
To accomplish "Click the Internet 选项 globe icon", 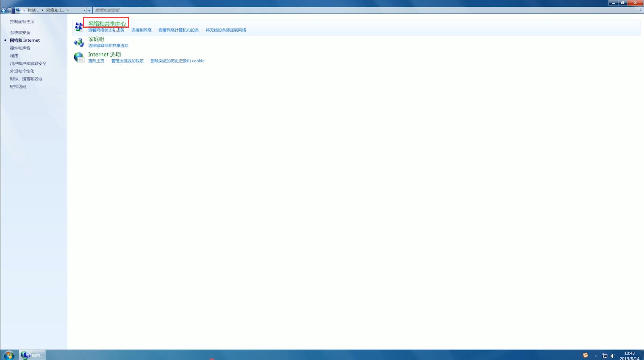I will click(79, 58).
